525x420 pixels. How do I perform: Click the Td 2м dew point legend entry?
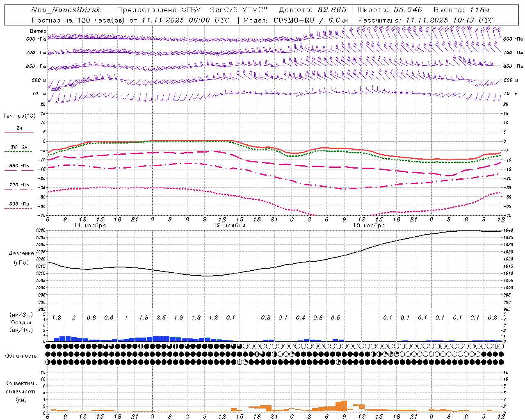click(x=19, y=147)
